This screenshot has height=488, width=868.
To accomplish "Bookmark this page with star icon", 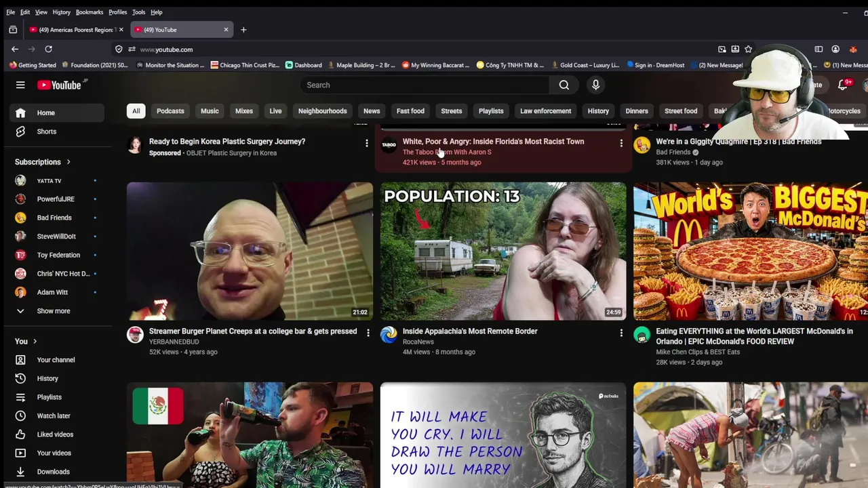I will (748, 49).
